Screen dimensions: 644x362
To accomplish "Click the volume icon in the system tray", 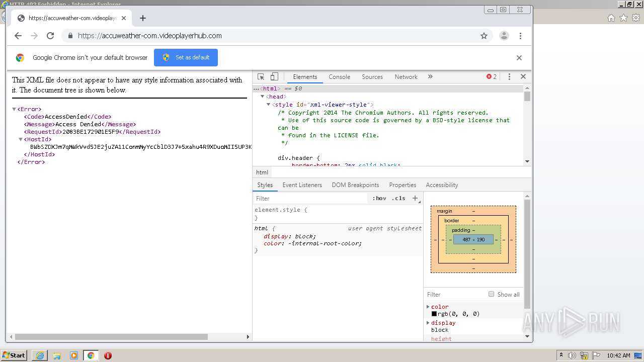I will (573, 355).
